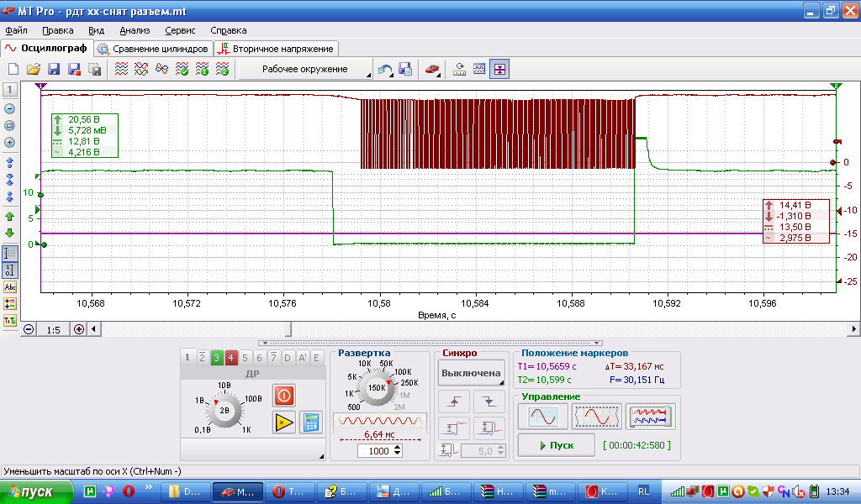Click the horizontal zoom-out minus beside 1:5
The height and width of the screenshot is (504, 861).
(x=29, y=329)
